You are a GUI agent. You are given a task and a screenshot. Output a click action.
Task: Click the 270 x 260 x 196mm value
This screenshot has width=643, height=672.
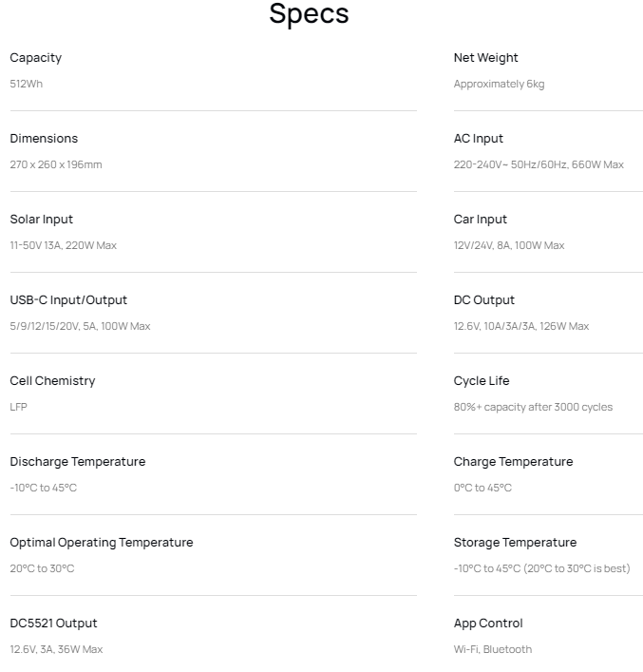coord(56,164)
